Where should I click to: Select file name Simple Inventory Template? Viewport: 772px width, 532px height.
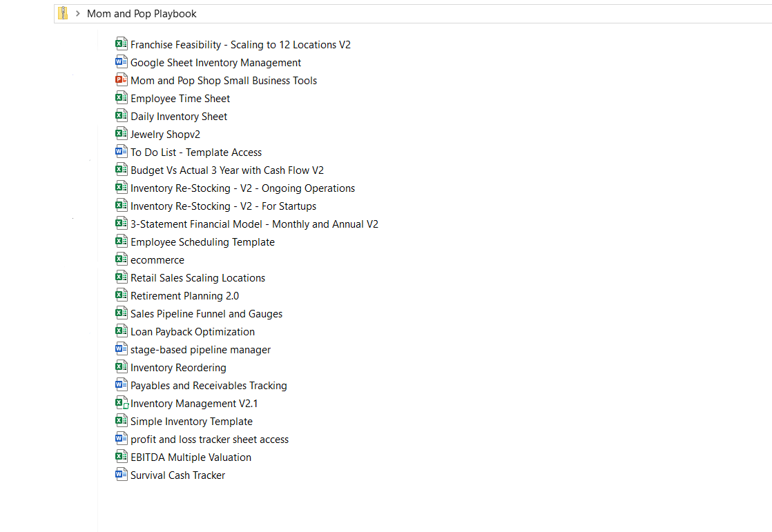pyautogui.click(x=191, y=422)
